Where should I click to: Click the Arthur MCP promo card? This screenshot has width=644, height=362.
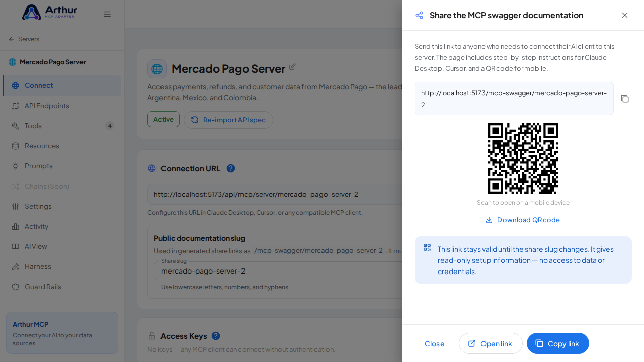(x=62, y=333)
